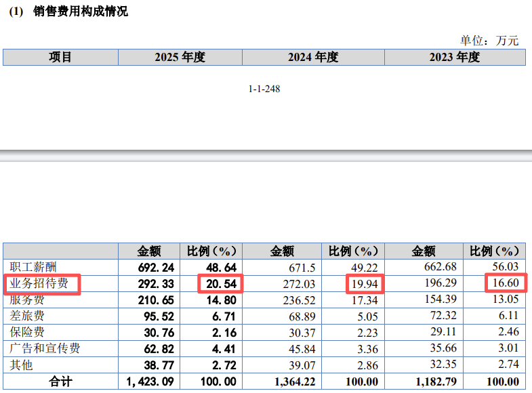Click the 保险费 row label

click(27, 332)
